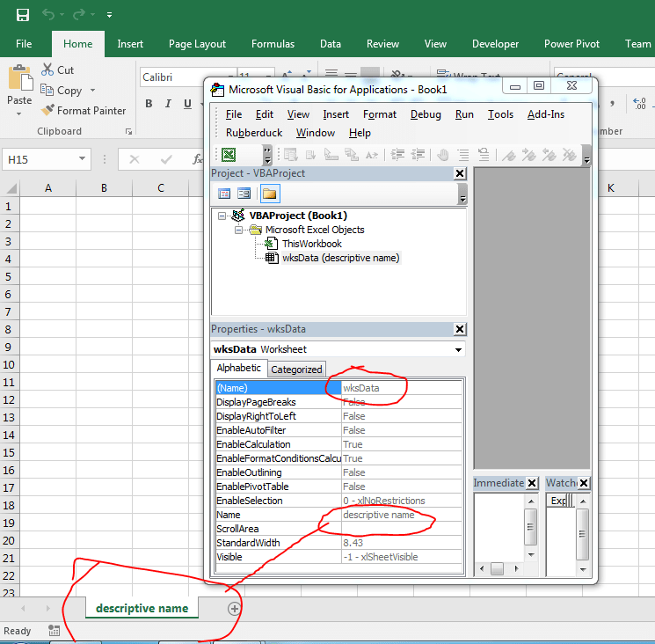The height and width of the screenshot is (644, 655).
Task: Open the Name Box dropdown arrow
Action: (82, 159)
